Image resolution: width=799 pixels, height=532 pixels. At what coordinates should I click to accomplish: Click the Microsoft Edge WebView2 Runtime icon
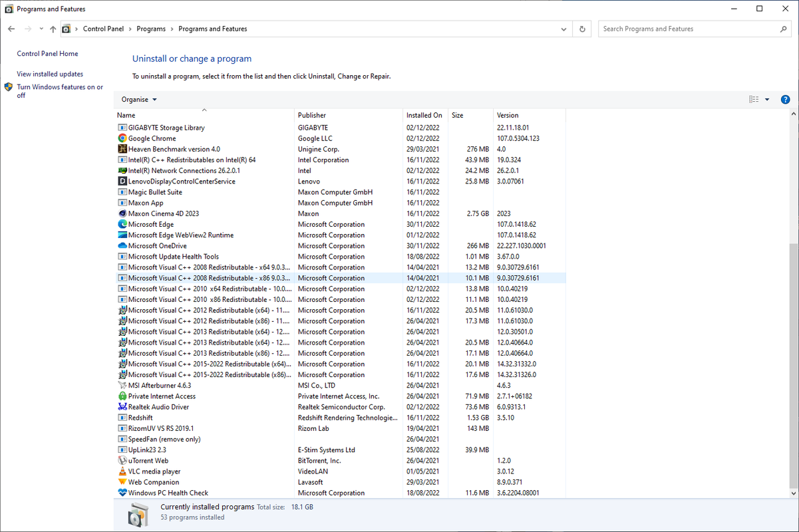click(122, 235)
